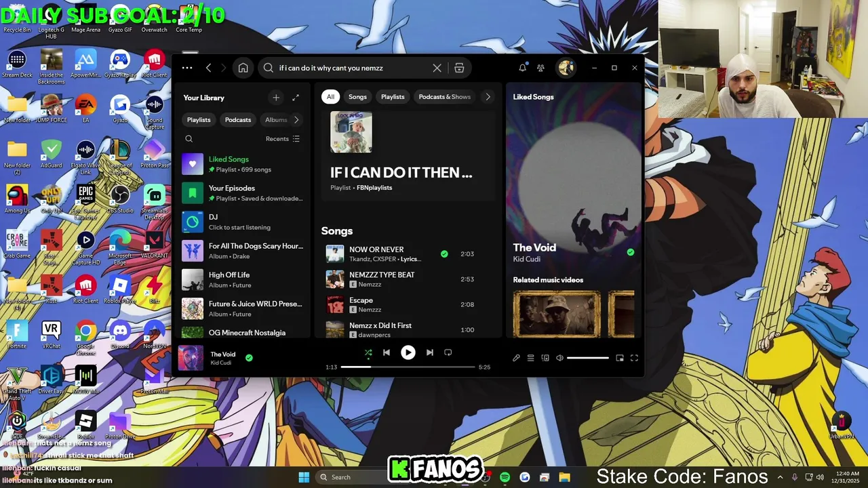868x488 pixels.
Task: Open The Void album art thumbnail
Action: [x=191, y=358]
